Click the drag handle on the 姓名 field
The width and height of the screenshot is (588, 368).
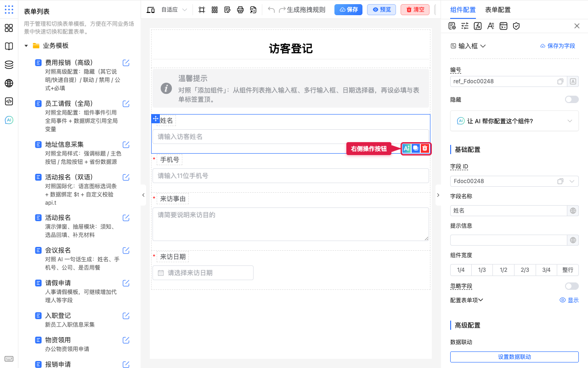coord(155,119)
